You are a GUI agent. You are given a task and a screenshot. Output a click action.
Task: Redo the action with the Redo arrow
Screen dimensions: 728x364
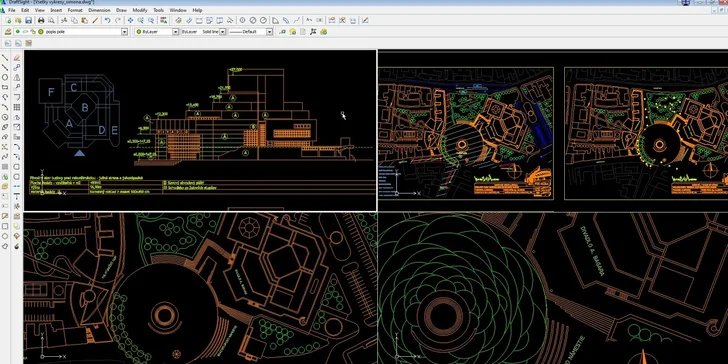coord(118,20)
